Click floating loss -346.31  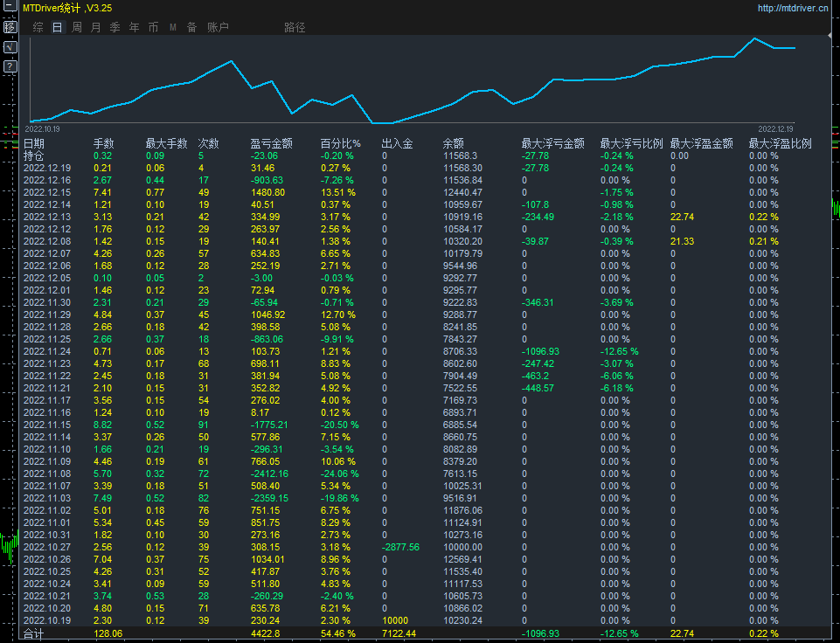538,302
